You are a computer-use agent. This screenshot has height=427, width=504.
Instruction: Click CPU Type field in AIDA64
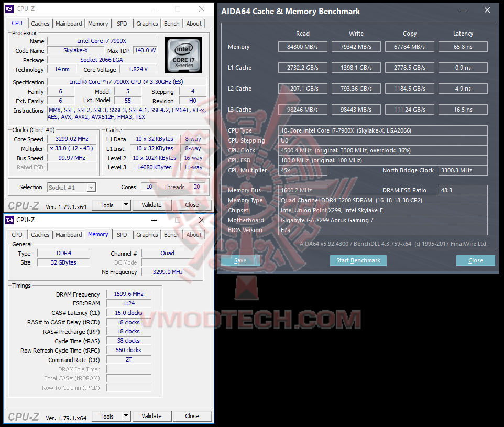[383, 130]
